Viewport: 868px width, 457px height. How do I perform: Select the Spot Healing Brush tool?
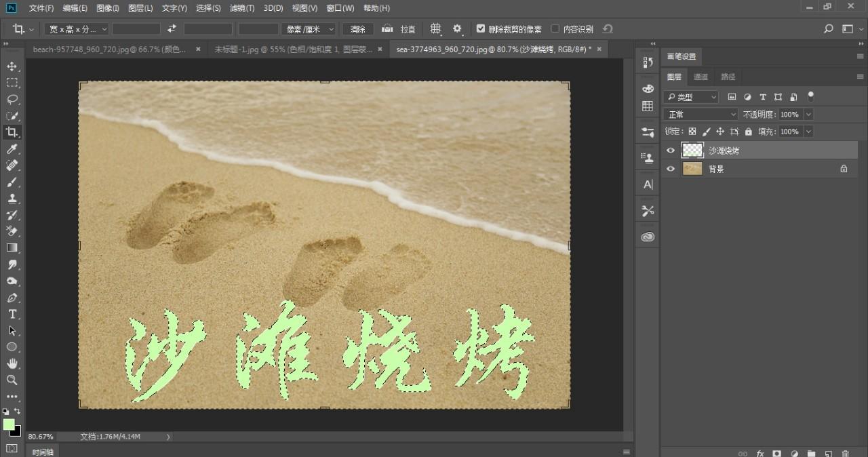click(12, 165)
